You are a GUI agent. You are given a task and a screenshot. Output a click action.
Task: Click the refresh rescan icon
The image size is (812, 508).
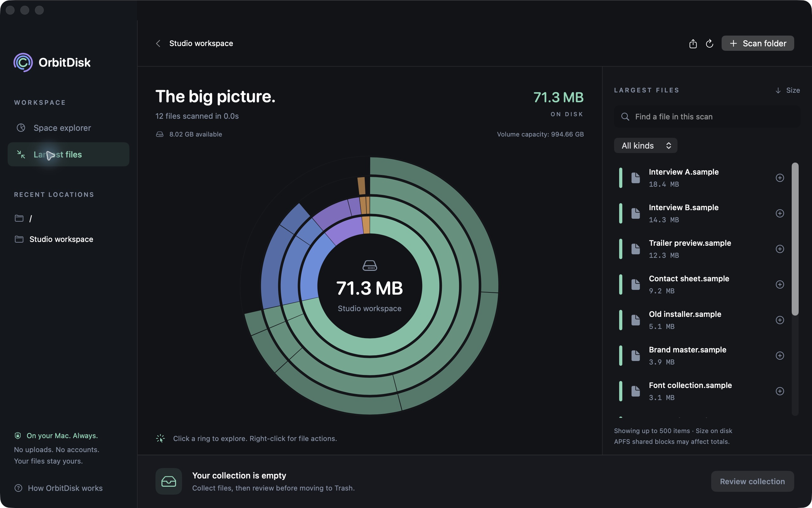coord(709,44)
